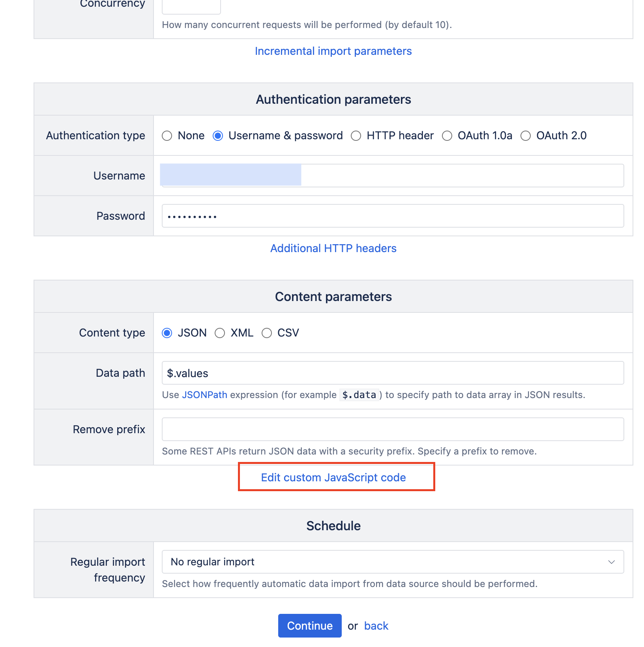Expand Incremental import parameters

(x=333, y=51)
